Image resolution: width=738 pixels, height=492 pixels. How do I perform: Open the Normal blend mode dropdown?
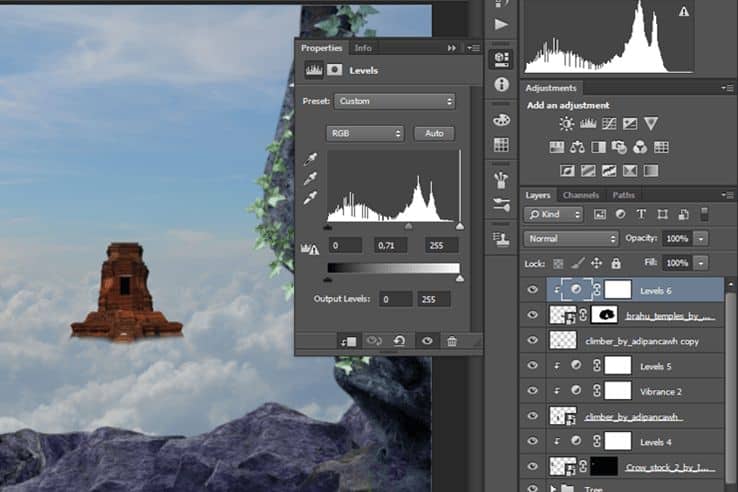pyautogui.click(x=570, y=239)
